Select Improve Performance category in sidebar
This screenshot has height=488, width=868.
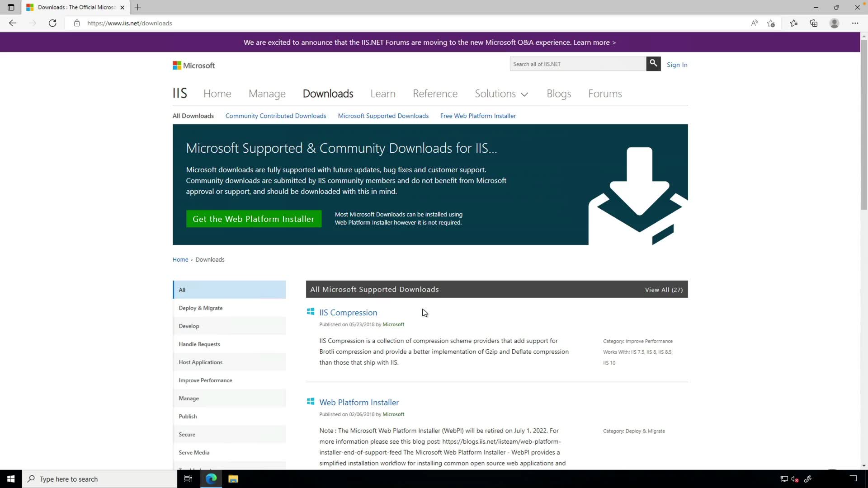[205, 380]
